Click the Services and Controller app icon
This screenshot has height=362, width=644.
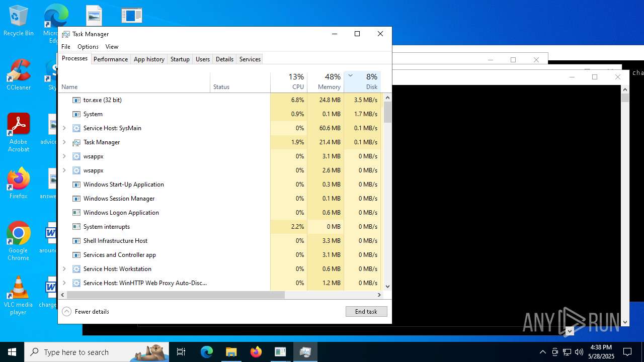76,255
